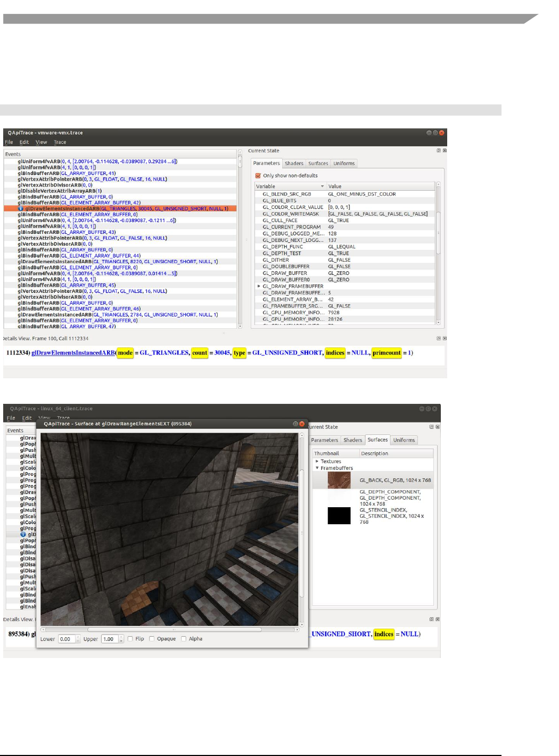Screen dimensions: 559x756
Task: Select glBindBufferARB(GL_ARRAY_BUFFER, 41) event row
Action: pyautogui.click(x=120, y=173)
